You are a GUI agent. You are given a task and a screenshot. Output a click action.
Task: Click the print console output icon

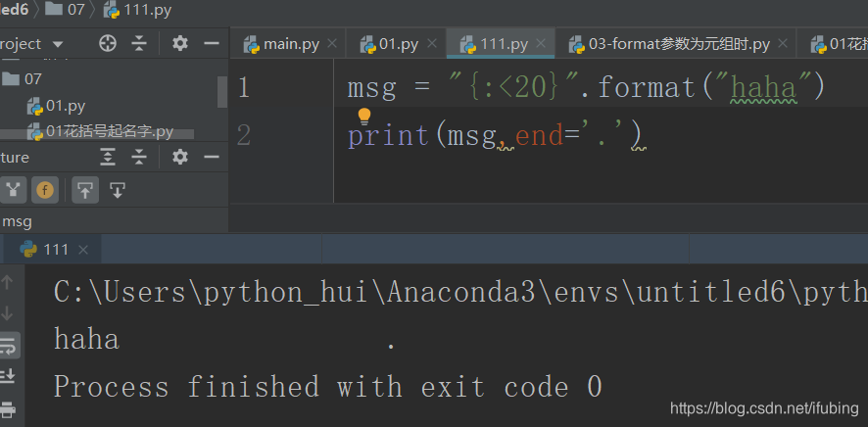[x=8, y=409]
